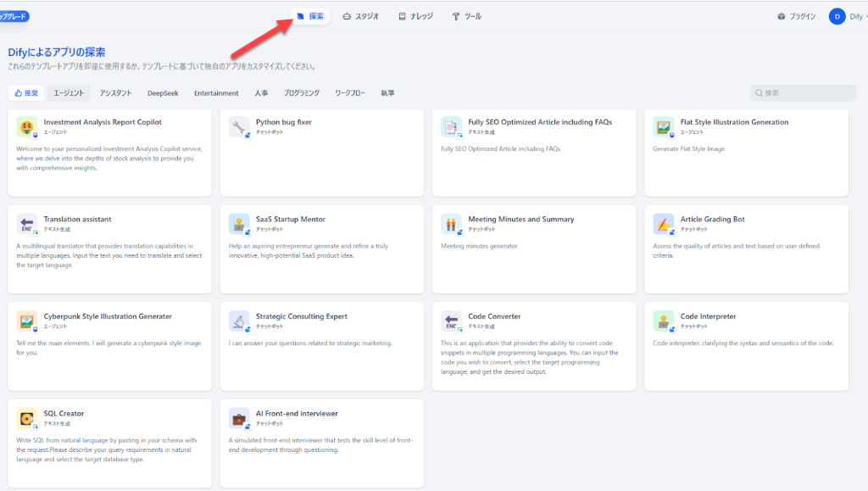Open the Translation assistant title
The height and width of the screenshot is (491, 868).
[x=77, y=219]
